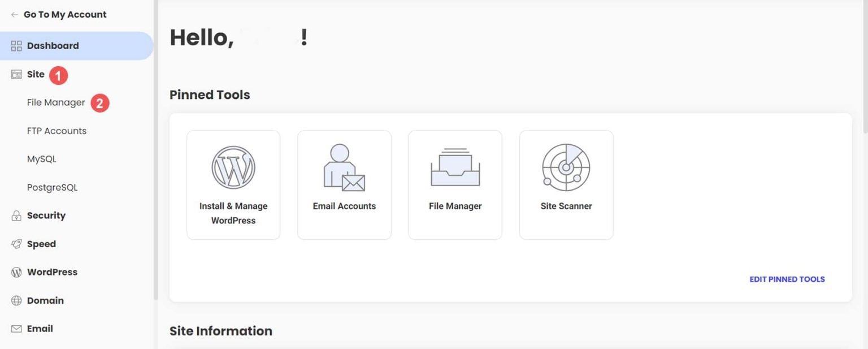Open the Site section in the sidebar

pos(35,74)
